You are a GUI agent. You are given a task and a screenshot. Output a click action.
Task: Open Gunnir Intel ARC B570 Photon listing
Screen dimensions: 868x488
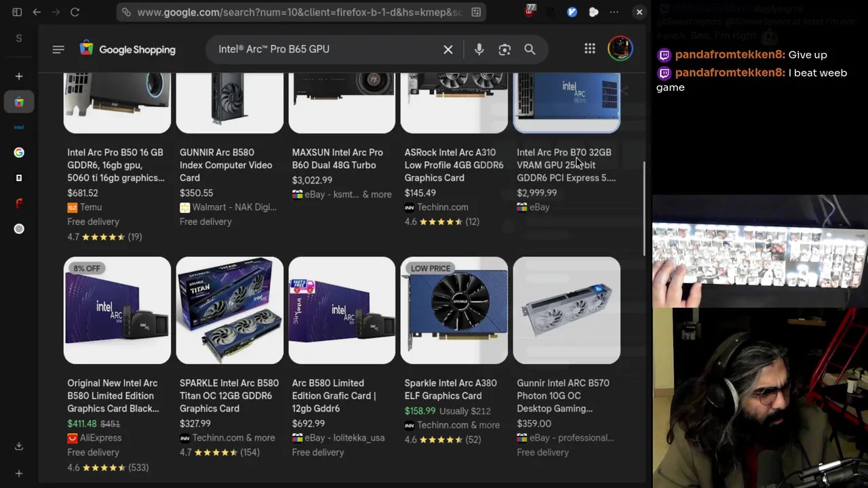[563, 396]
